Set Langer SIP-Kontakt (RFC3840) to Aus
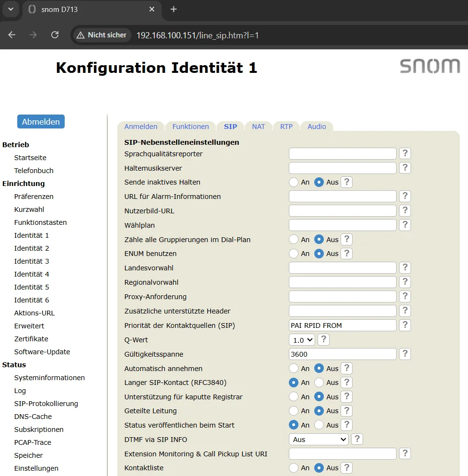This screenshot has height=476, width=468. point(319,383)
